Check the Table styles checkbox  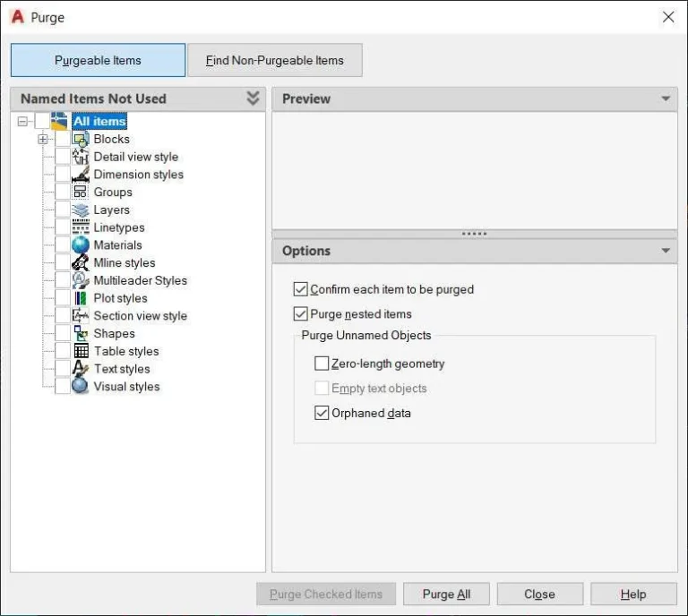[63, 351]
